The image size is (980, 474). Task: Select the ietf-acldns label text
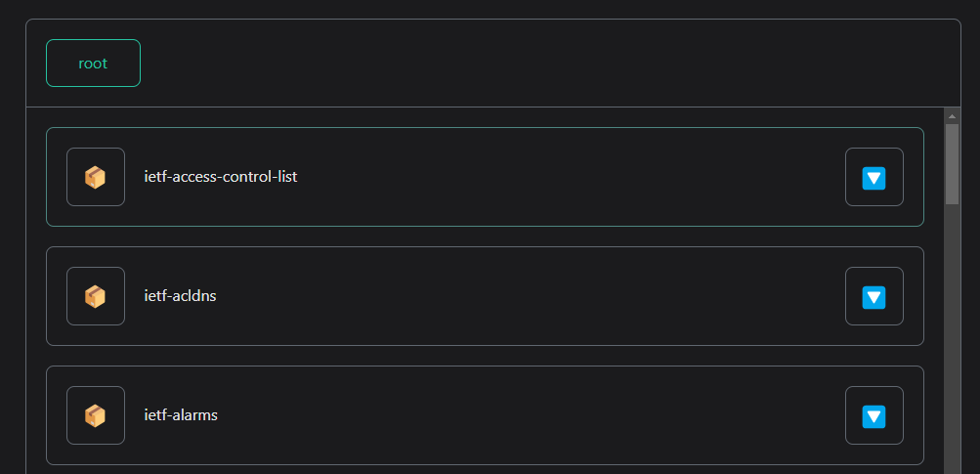(x=180, y=296)
